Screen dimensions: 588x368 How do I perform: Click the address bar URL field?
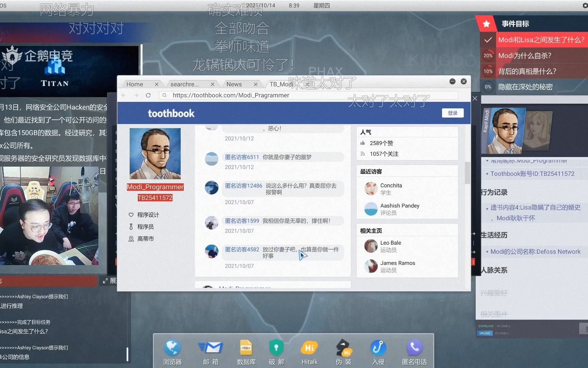tap(308, 95)
